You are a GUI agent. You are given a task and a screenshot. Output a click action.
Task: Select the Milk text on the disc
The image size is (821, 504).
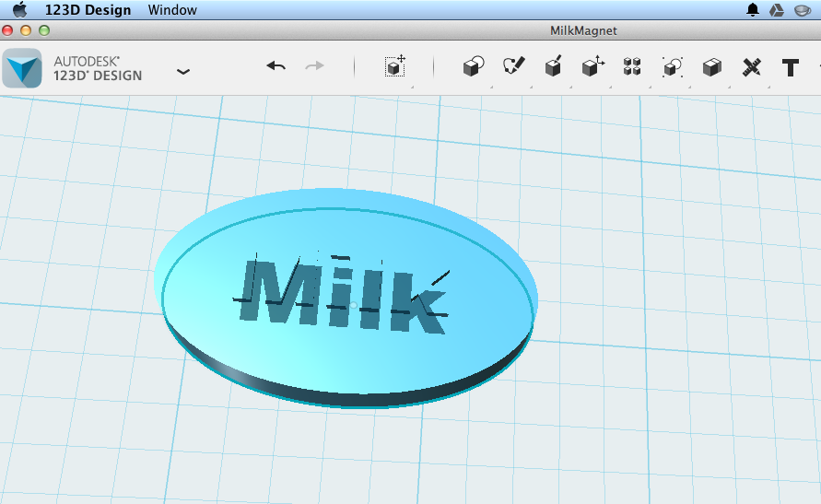click(343, 296)
